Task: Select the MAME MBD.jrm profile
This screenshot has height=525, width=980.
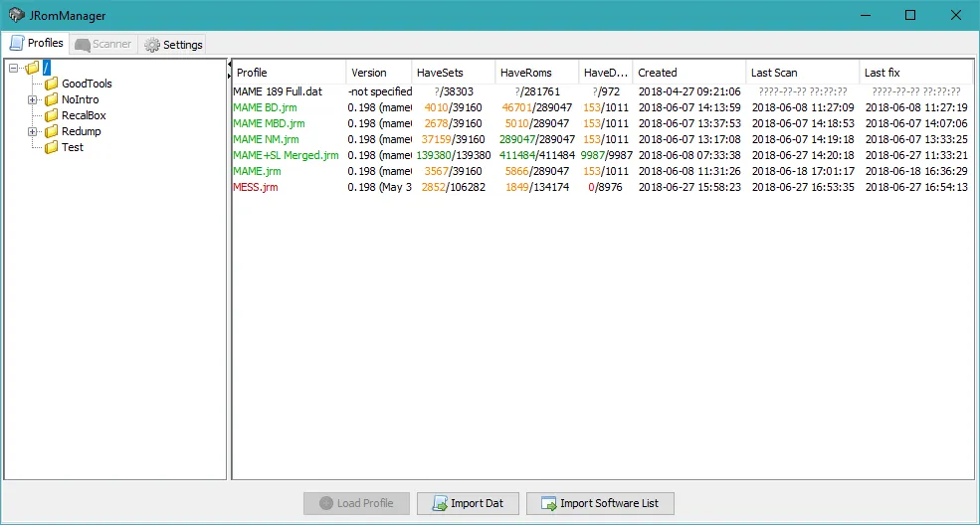Action: [269, 123]
